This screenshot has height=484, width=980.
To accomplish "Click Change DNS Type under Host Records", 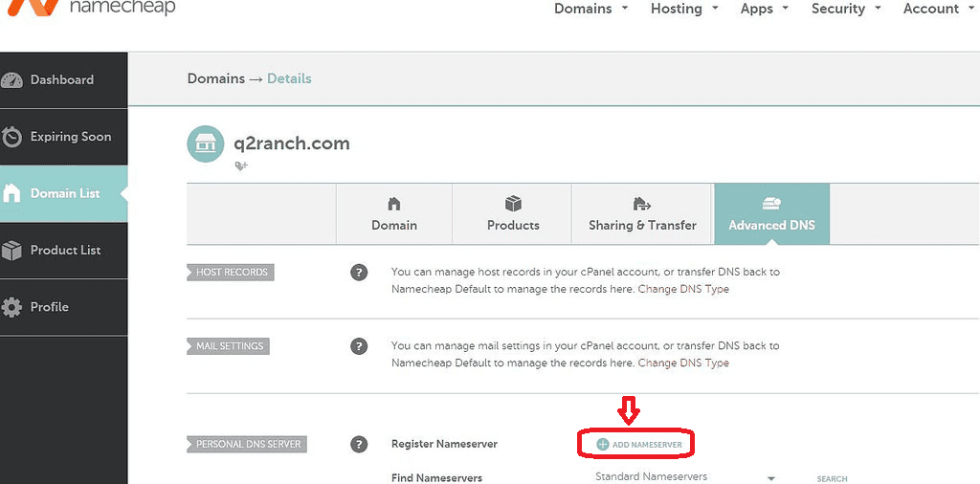I will click(x=683, y=289).
